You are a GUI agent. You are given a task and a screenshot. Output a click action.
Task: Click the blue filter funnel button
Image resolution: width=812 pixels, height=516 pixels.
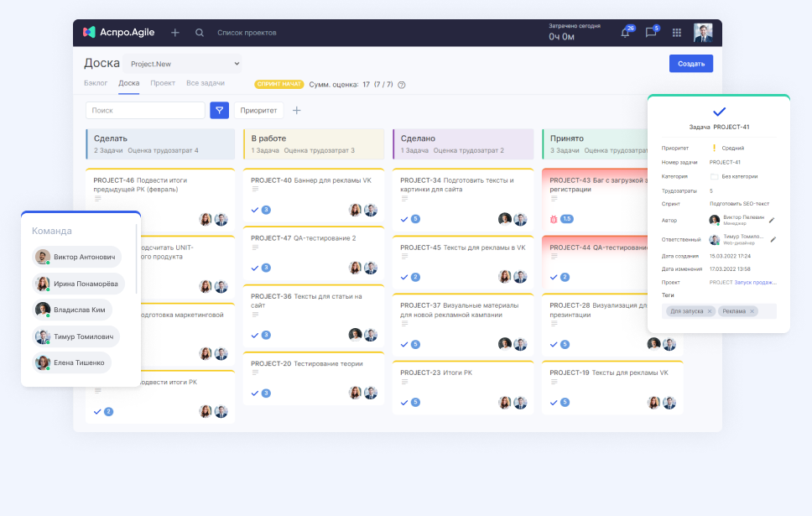[219, 110]
